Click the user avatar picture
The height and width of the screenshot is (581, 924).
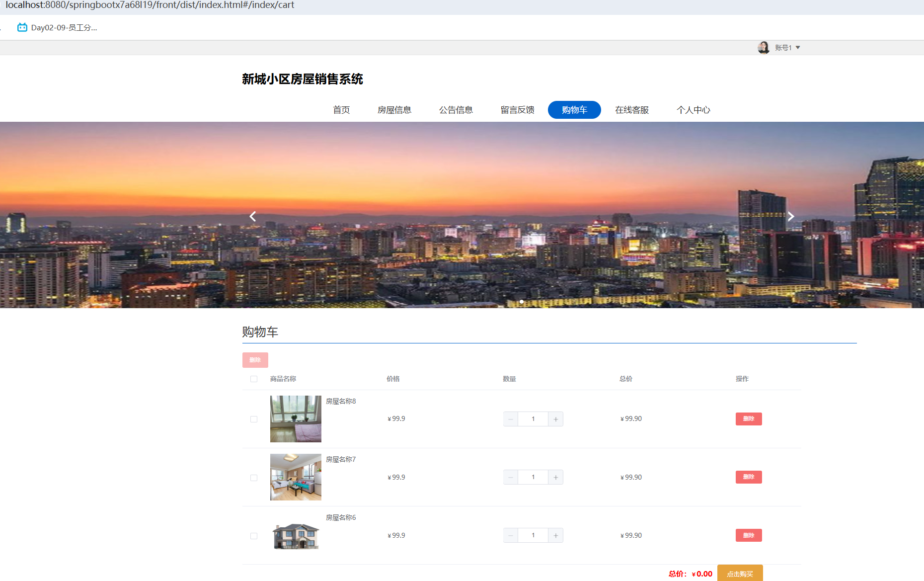763,48
